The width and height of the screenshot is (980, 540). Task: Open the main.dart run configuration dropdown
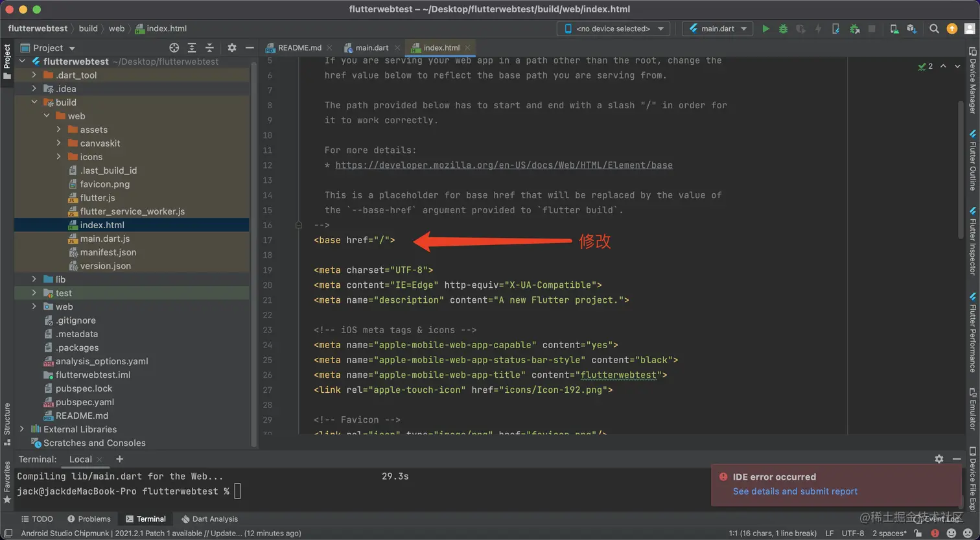click(x=718, y=29)
